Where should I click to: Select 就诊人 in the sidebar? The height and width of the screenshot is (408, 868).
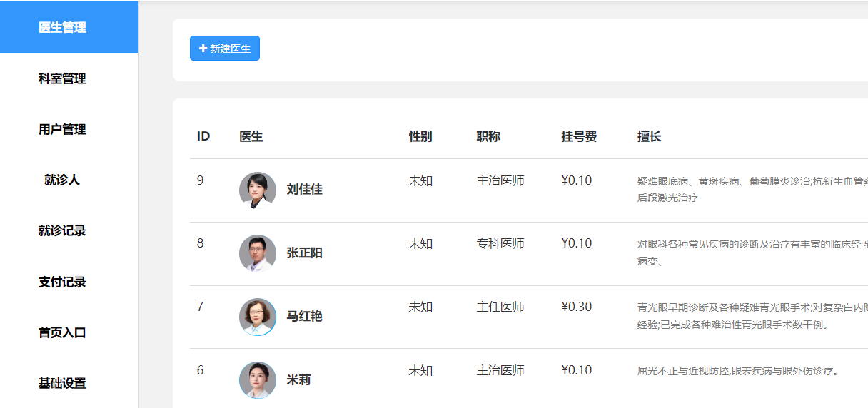pos(62,180)
